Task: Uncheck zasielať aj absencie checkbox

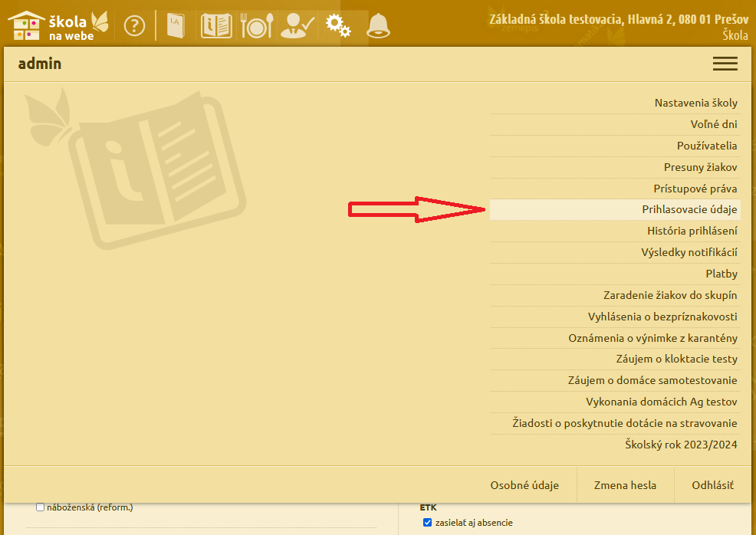Action: 427,523
